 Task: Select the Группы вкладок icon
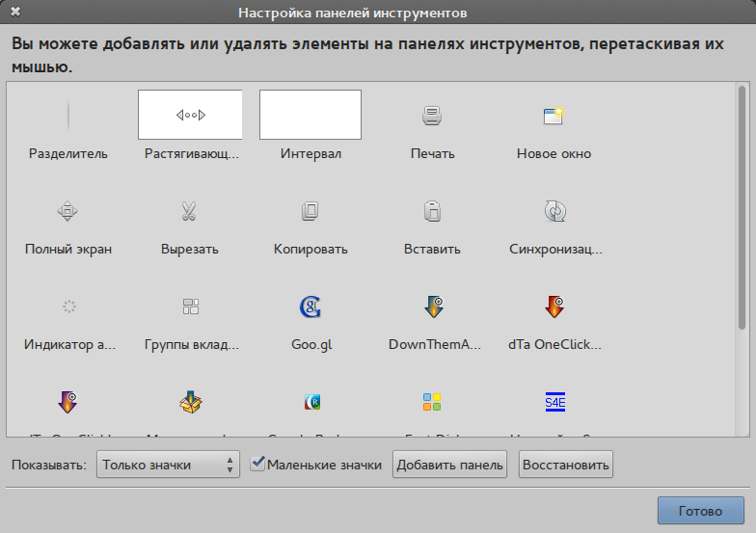[x=190, y=307]
